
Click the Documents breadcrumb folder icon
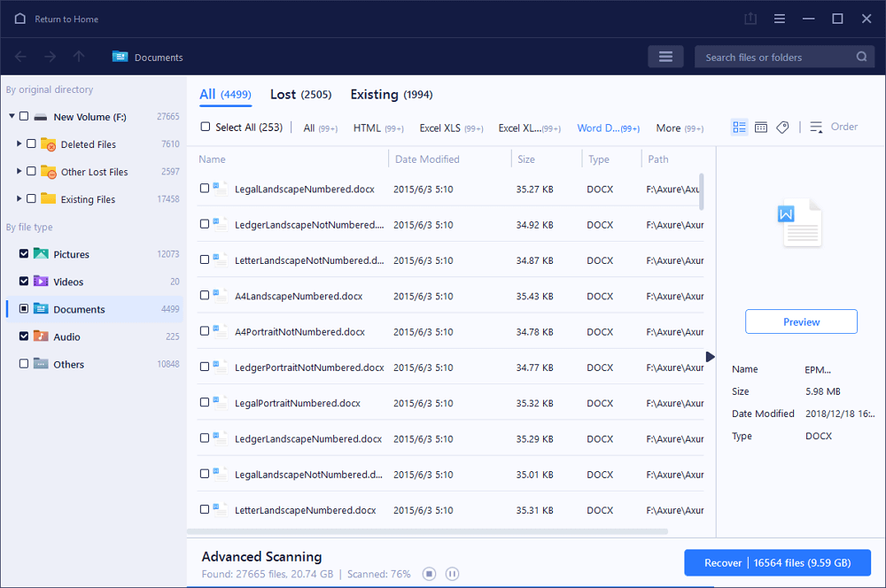coord(120,57)
